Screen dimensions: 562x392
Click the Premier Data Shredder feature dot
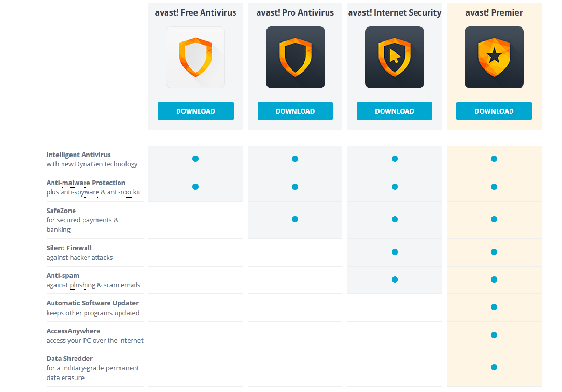click(x=494, y=367)
